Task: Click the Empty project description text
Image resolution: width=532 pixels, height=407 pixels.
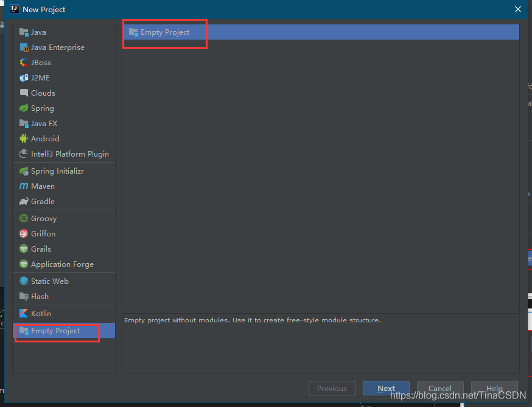Action: point(253,320)
